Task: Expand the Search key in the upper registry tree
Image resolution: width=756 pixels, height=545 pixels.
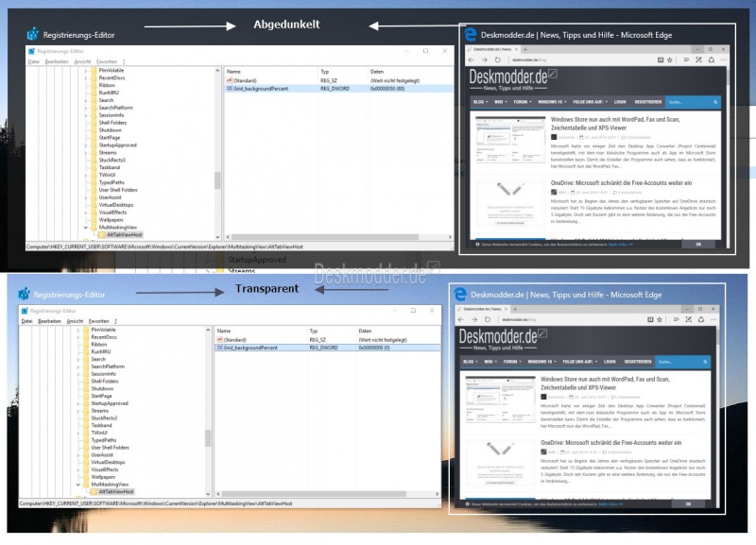Action: point(86,100)
